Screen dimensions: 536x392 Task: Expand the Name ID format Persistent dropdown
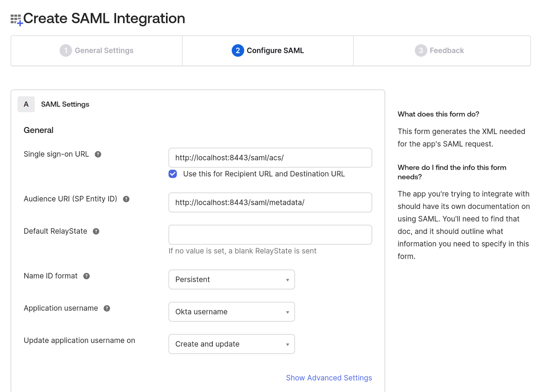click(231, 279)
